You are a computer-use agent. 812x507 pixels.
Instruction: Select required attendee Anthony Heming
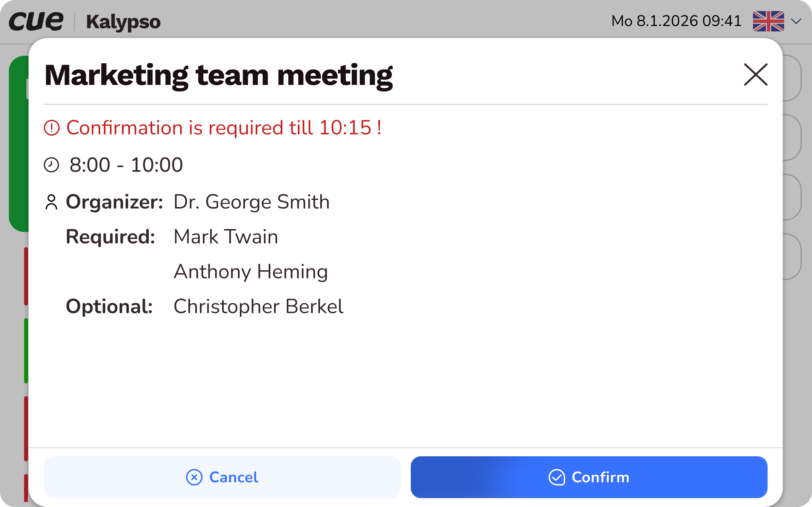coord(251,272)
